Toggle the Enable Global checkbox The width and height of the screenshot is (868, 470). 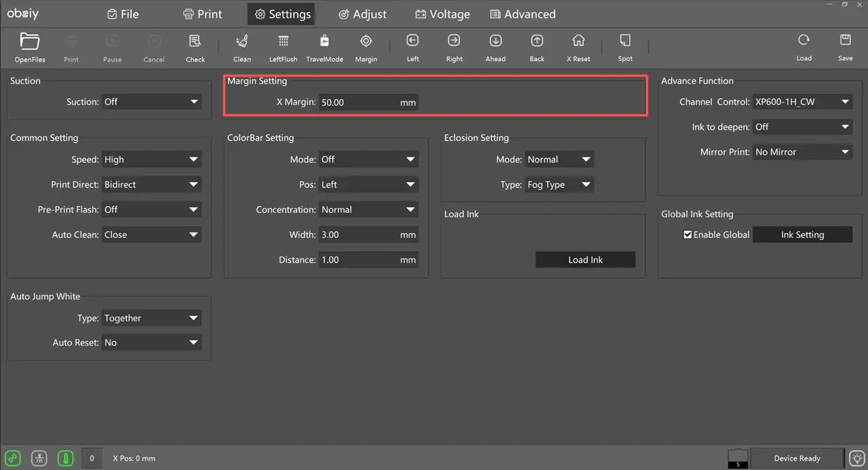688,235
